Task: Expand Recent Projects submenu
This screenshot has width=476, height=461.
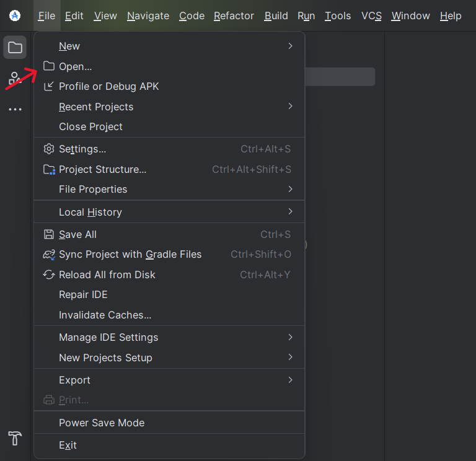Action: pyautogui.click(x=169, y=107)
